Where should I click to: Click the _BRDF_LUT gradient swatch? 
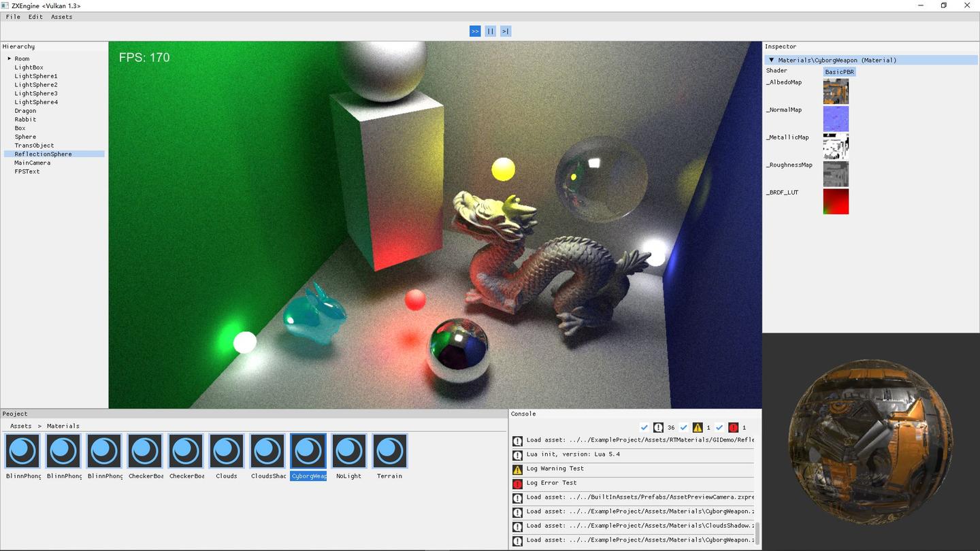(x=836, y=201)
